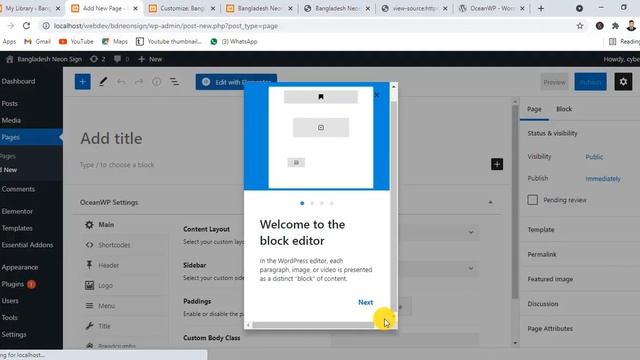The image size is (640, 360).
Task: Click the Edit with Elementor button
Action: coord(236,82)
